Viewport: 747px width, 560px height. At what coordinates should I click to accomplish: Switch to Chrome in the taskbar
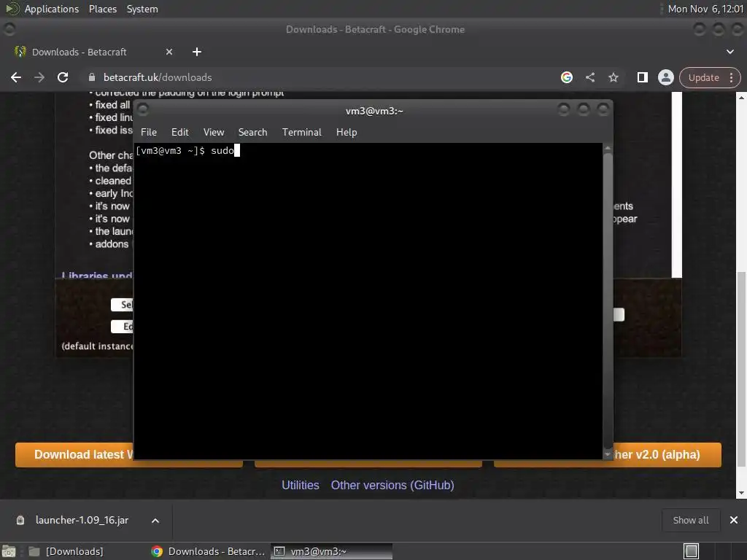208,551
